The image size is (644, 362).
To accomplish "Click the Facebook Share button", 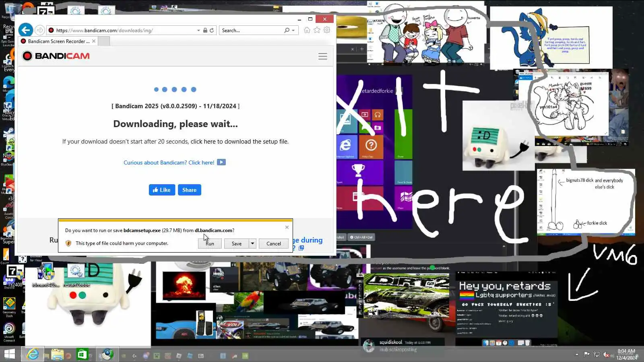I will pos(190,190).
